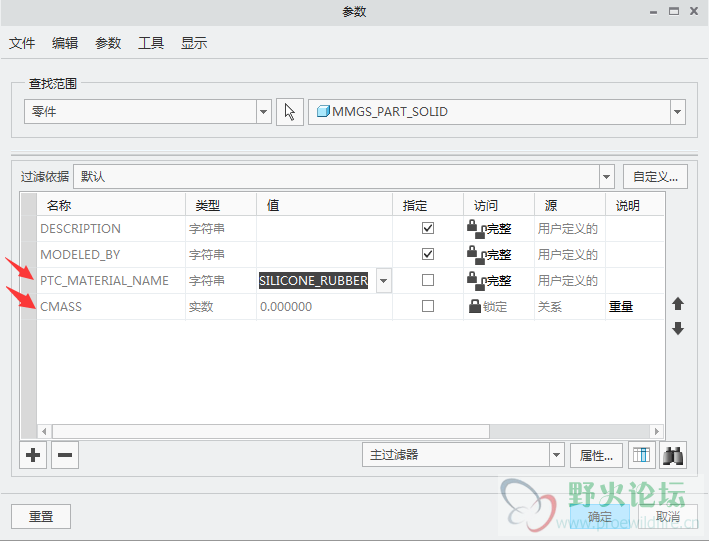Screen dimensions: 709x541
Task: Select the PTC_MATERIAL_NAME parameter name
Action: [x=104, y=281]
